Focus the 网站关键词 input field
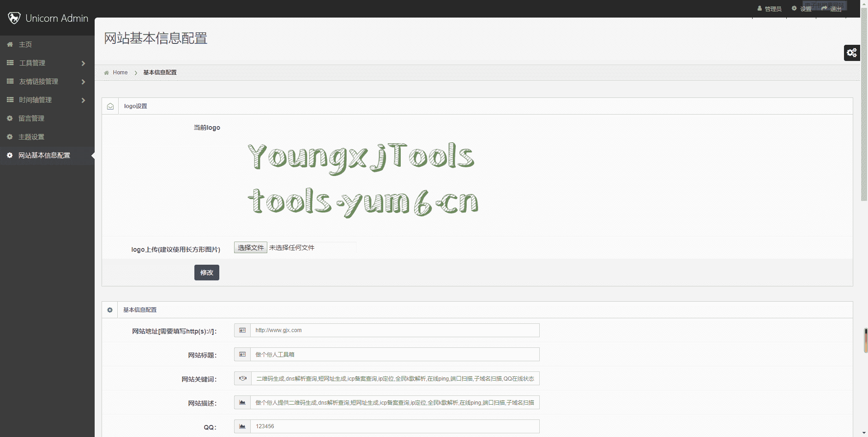Viewport: 868px width, 437px height. 395,378
